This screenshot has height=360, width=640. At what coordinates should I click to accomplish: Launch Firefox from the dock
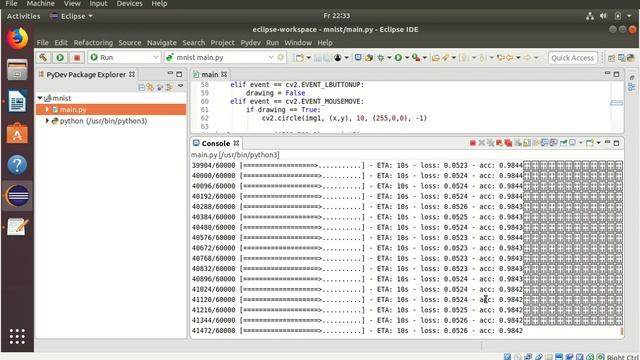(x=17, y=38)
